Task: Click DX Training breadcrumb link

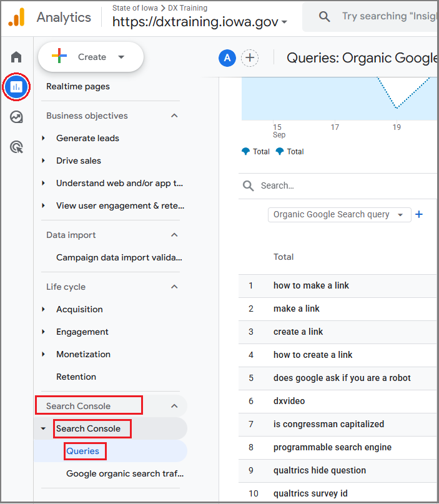Action: pyautogui.click(x=188, y=7)
